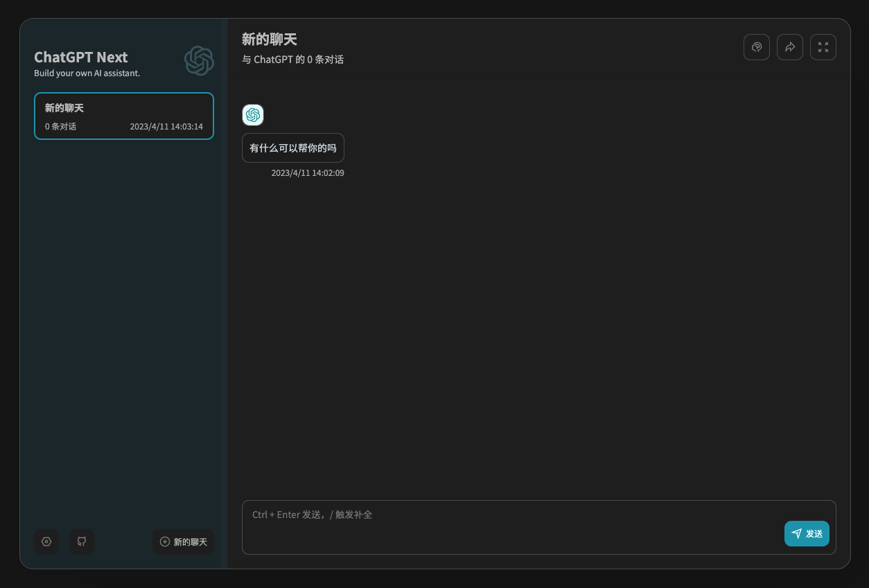The width and height of the screenshot is (869, 588).
Task: Click the share arrow icon
Action: pyautogui.click(x=790, y=47)
